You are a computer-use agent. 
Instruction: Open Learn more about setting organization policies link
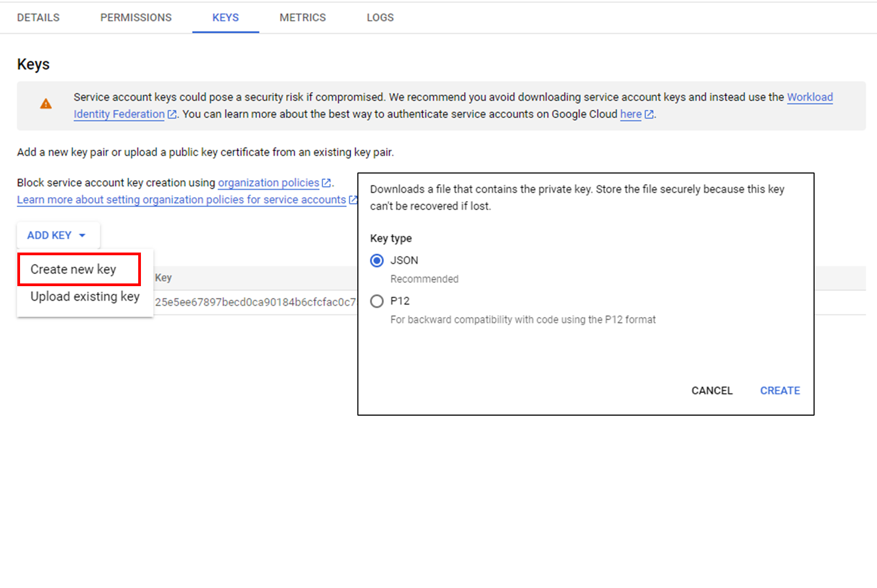point(182,200)
